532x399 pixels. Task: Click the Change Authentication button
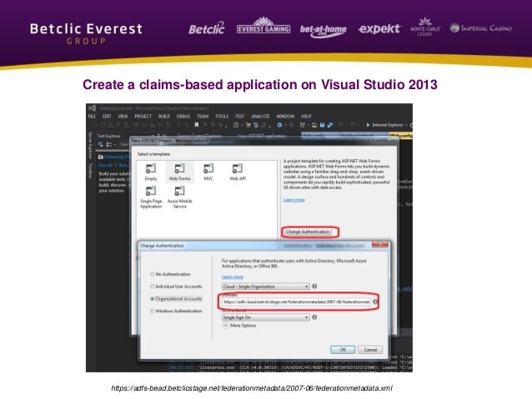pos(308,232)
